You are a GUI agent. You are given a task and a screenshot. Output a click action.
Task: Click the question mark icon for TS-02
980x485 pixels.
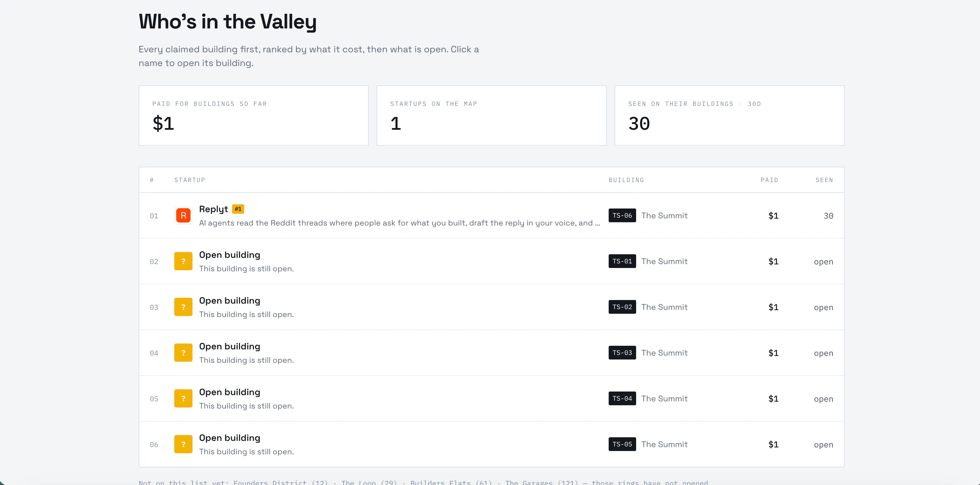[x=183, y=307]
